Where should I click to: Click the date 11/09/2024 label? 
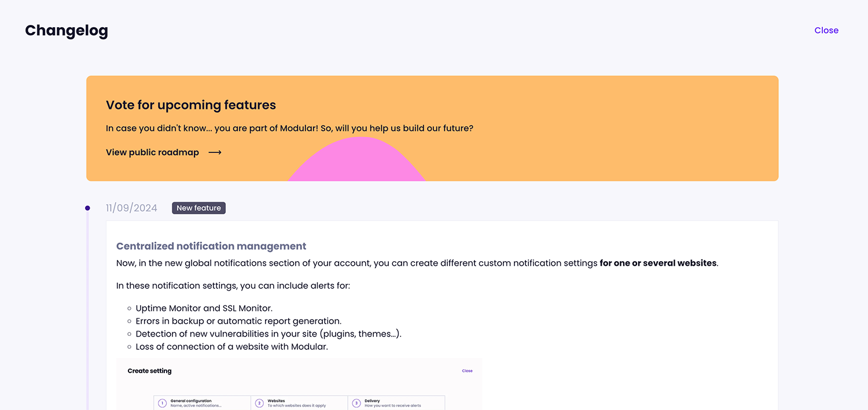pyautogui.click(x=131, y=207)
